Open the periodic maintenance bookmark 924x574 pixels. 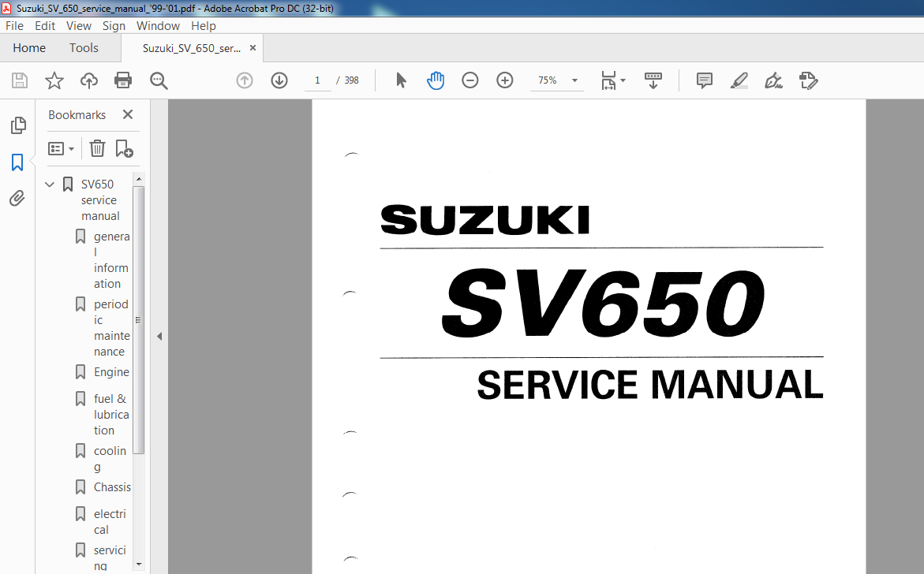point(111,327)
